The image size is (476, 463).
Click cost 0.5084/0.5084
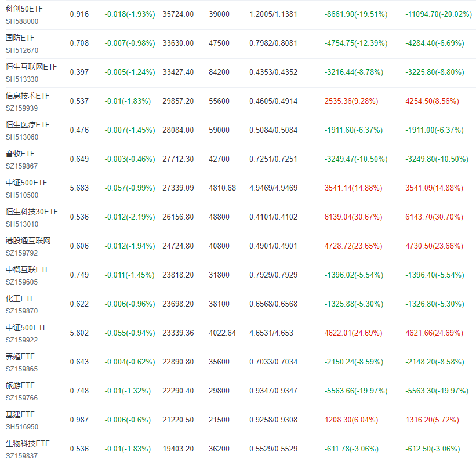tap(273, 130)
